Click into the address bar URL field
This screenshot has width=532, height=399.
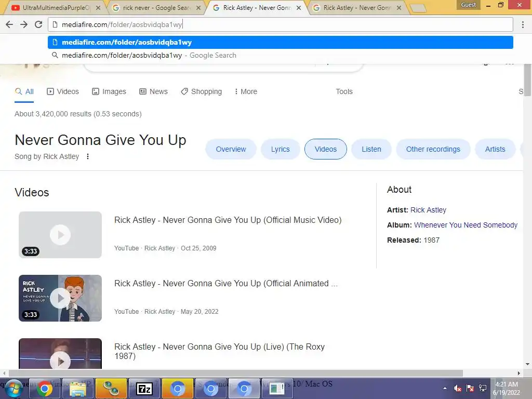pos(280,24)
